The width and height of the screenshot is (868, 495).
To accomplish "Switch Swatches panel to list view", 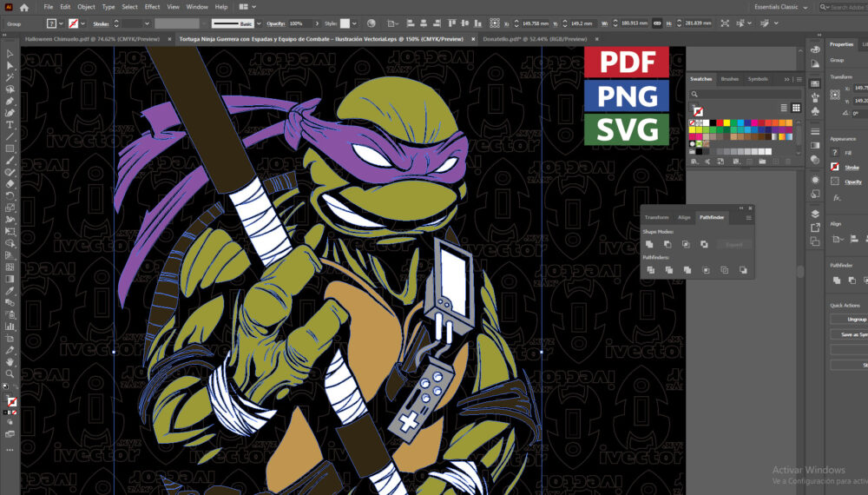I will click(x=784, y=108).
